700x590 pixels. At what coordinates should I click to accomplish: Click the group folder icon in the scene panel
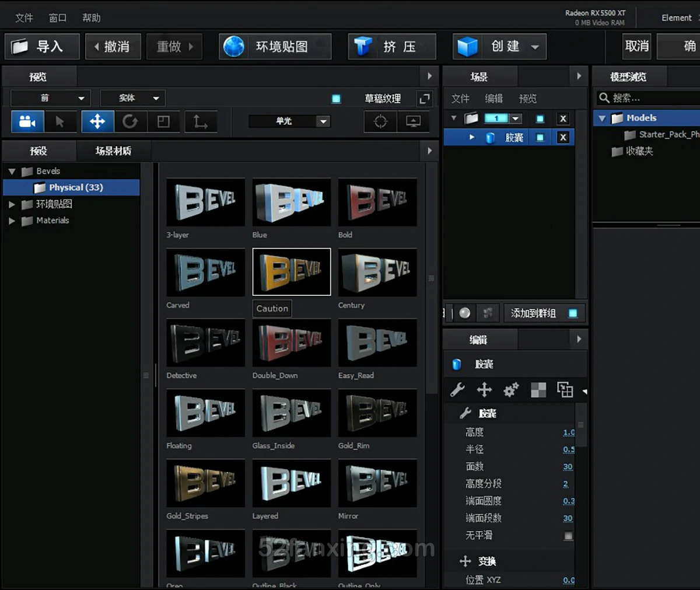471,118
